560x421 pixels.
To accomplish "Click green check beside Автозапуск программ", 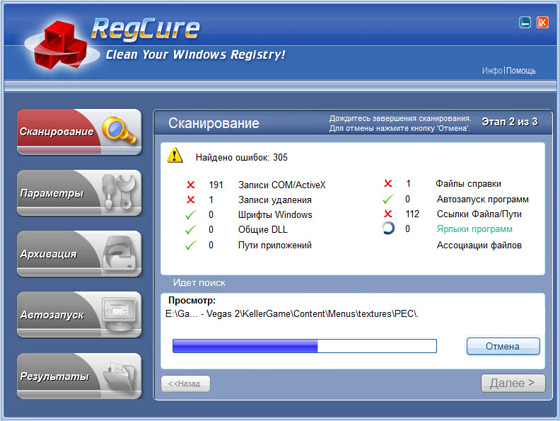I will tap(388, 199).
